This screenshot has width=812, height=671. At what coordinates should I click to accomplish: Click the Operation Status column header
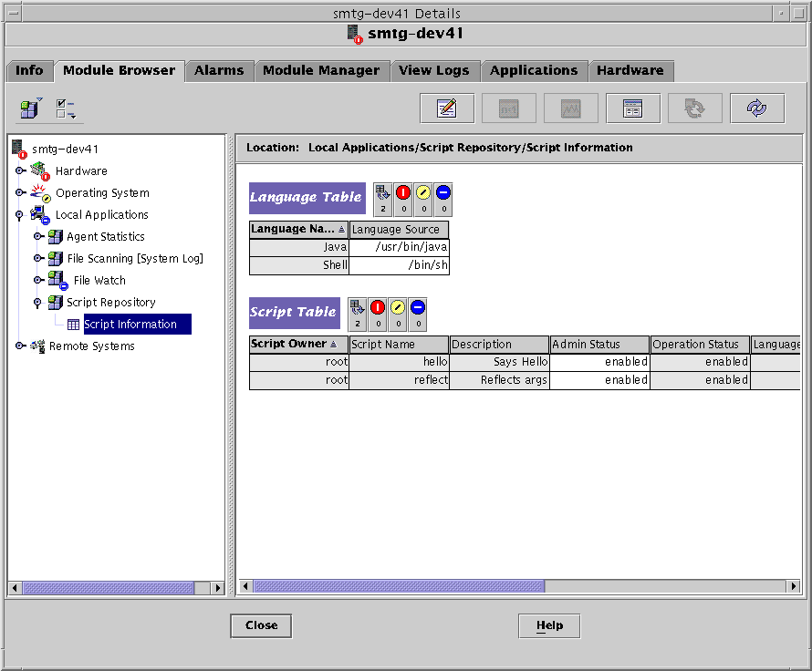click(700, 344)
